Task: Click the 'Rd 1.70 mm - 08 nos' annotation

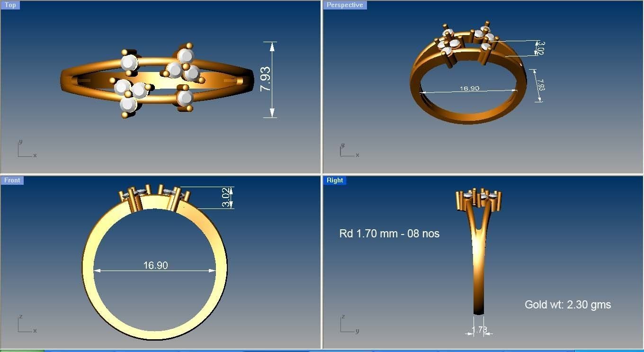Action: [x=389, y=234]
